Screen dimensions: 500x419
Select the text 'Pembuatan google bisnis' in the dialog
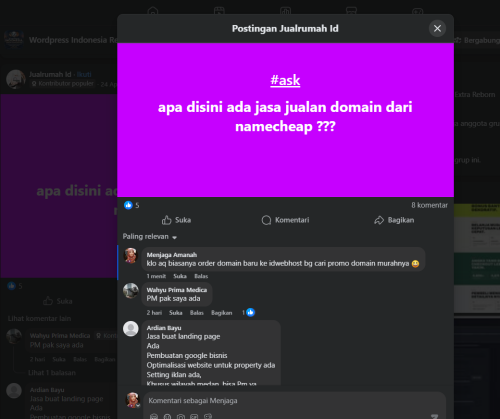(187, 355)
